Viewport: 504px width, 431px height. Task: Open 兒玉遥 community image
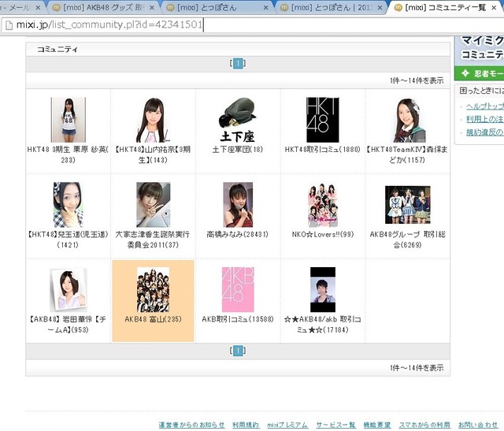point(69,205)
